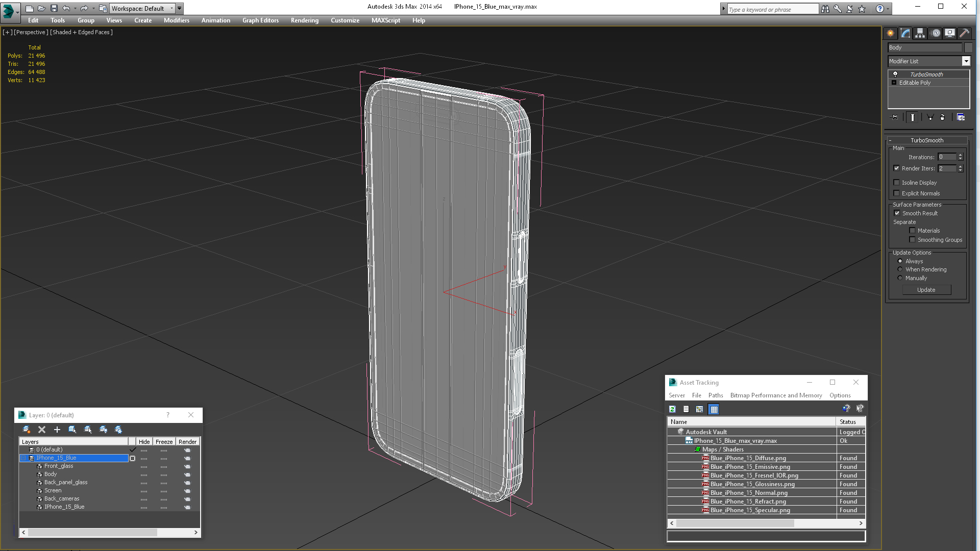Open help question mark dropdown

click(888, 9)
